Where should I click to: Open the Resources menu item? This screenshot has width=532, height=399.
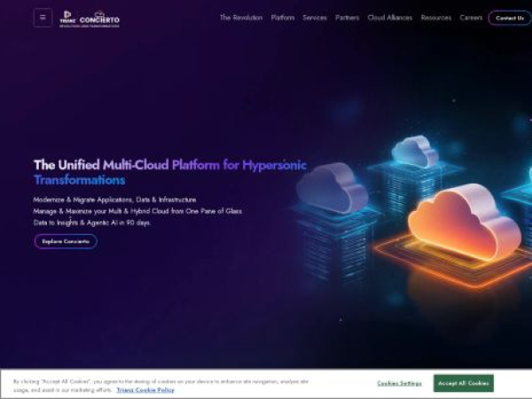pyautogui.click(x=436, y=18)
